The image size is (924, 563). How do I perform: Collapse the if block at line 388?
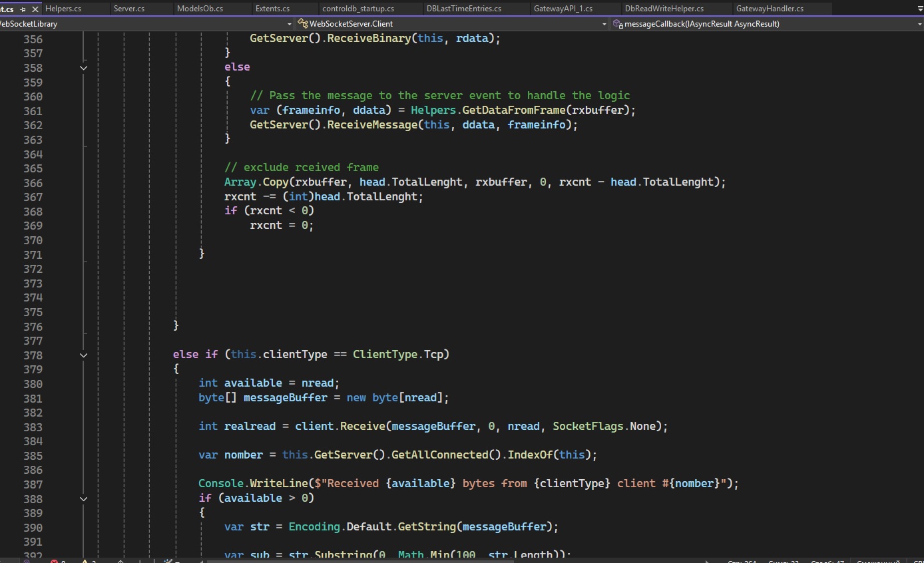(84, 498)
